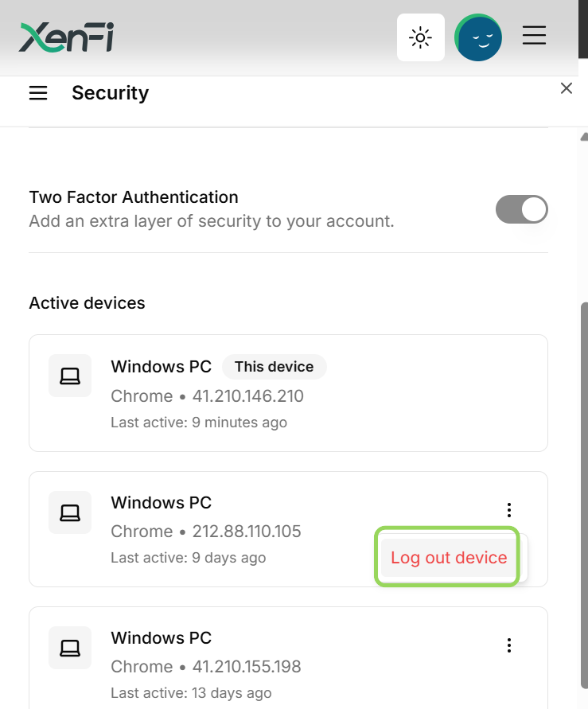Open the user avatar profile

477,37
